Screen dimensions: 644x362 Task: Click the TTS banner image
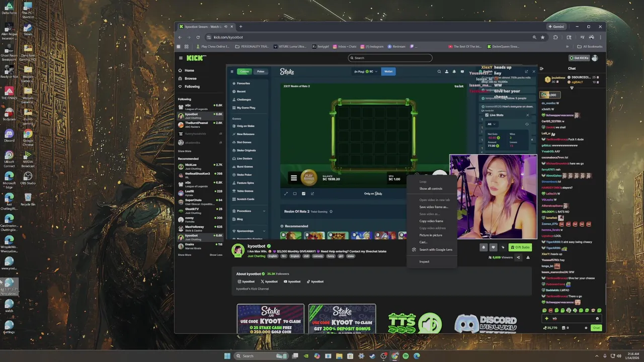[415, 323]
